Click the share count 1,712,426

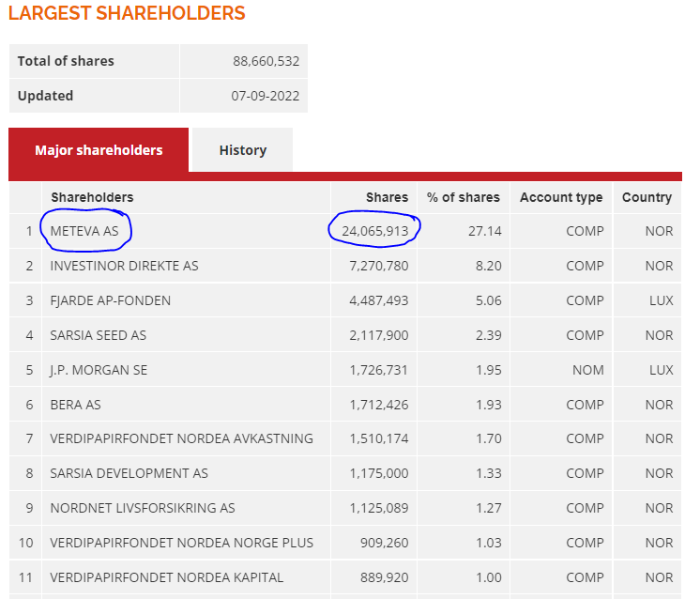(x=378, y=405)
